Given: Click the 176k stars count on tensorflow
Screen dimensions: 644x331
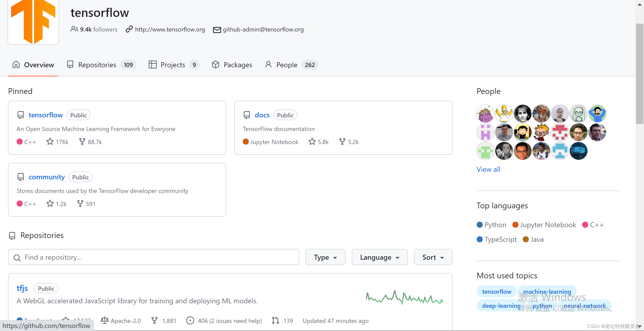Looking at the screenshot, I should click(x=57, y=142).
